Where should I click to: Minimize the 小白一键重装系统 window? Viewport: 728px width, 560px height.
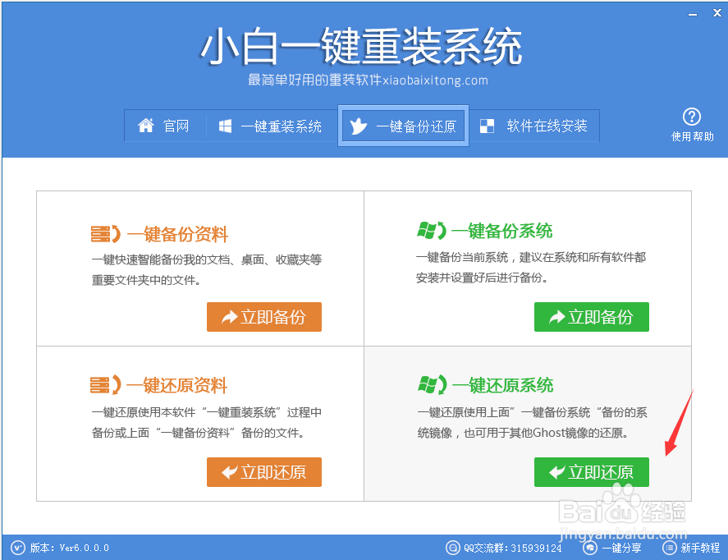[693, 15]
